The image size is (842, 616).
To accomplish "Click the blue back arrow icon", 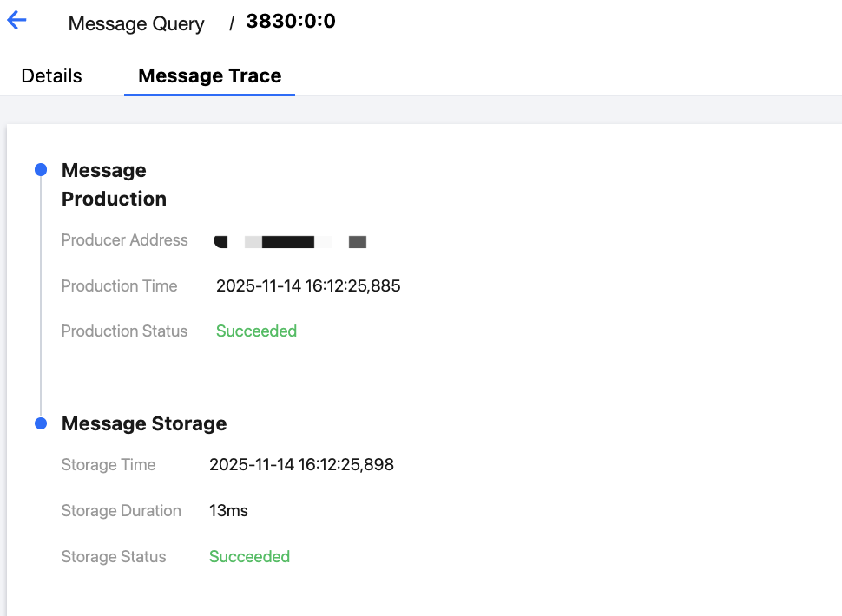I will tap(16, 22).
